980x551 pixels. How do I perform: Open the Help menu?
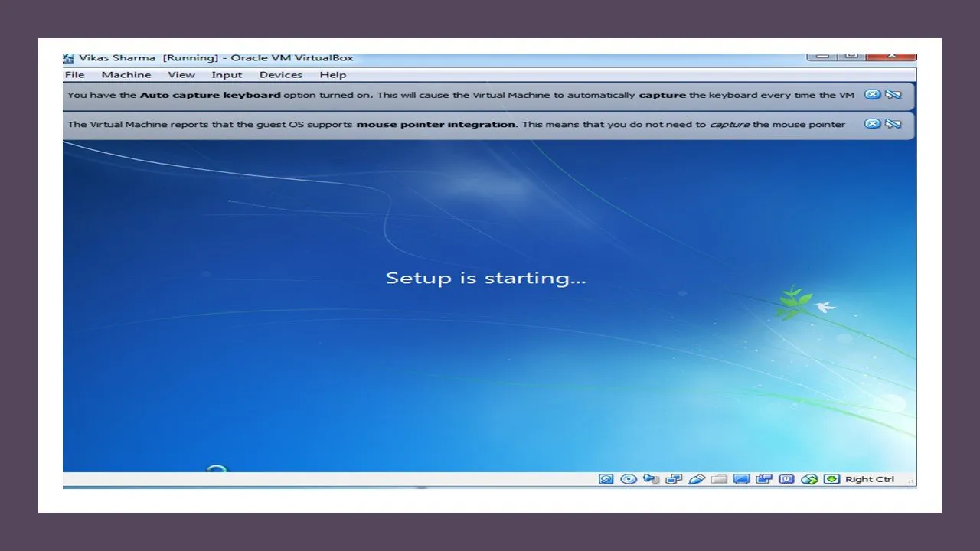pyautogui.click(x=333, y=75)
